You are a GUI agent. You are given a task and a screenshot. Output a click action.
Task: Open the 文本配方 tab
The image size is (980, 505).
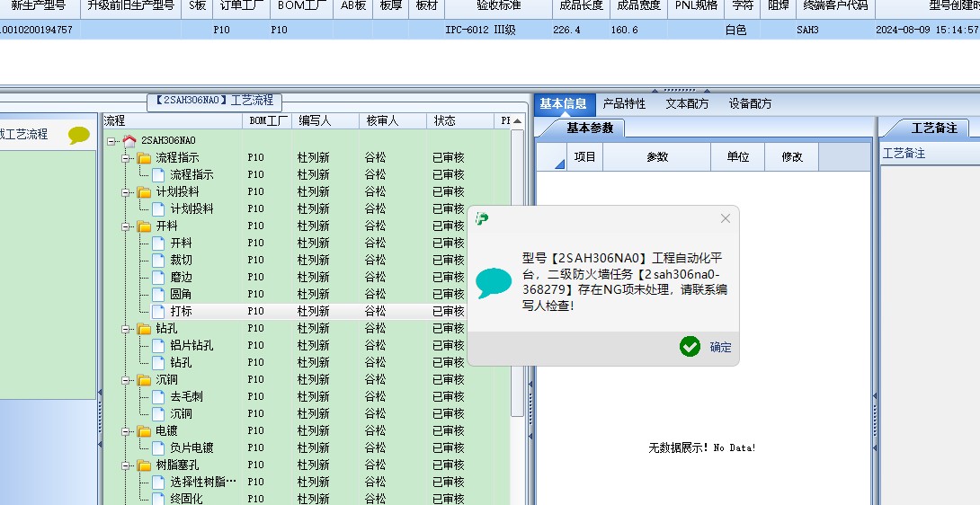pyautogui.click(x=687, y=103)
